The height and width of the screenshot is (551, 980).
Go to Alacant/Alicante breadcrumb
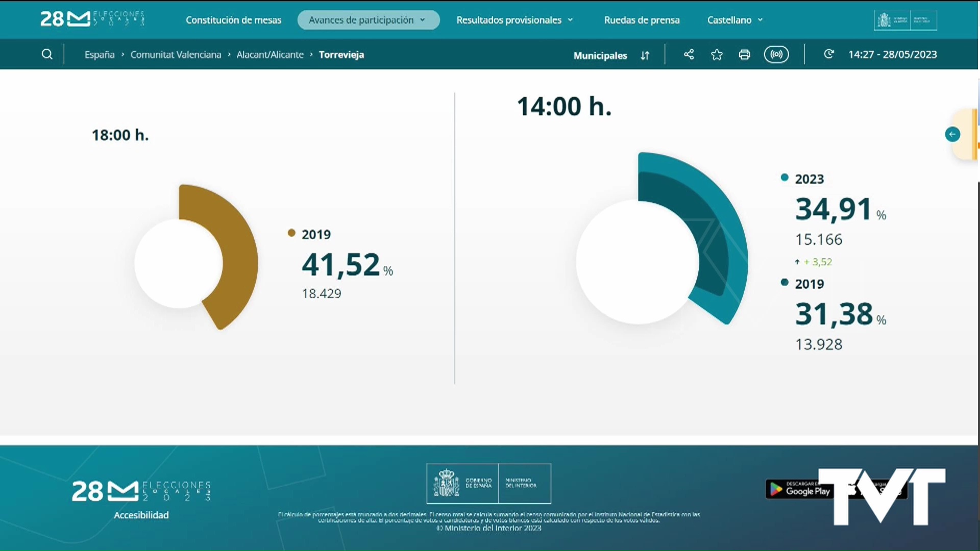[x=270, y=55]
